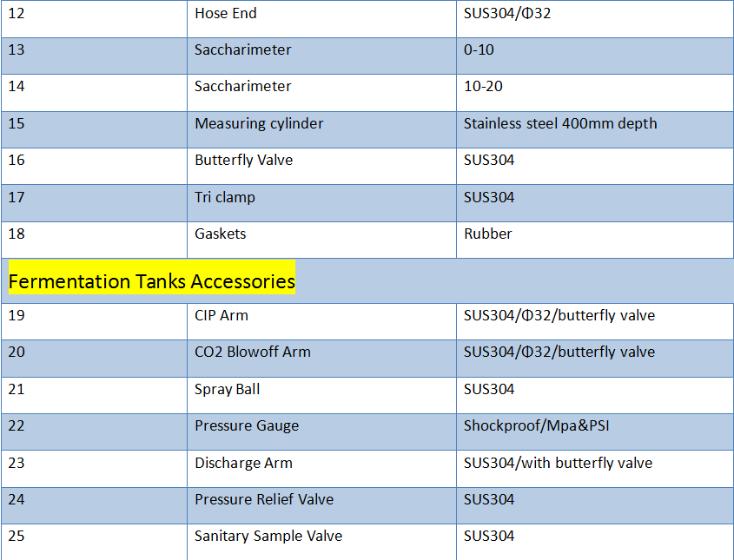
Task: Select the Stainless steel 400mm depth cell
Action: click(x=560, y=124)
